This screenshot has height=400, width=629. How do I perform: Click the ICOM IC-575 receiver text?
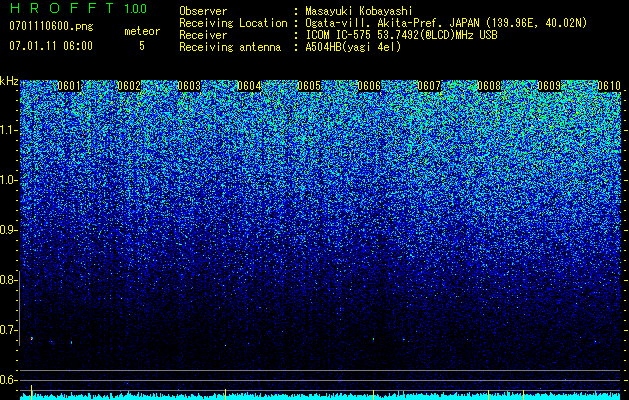point(401,35)
